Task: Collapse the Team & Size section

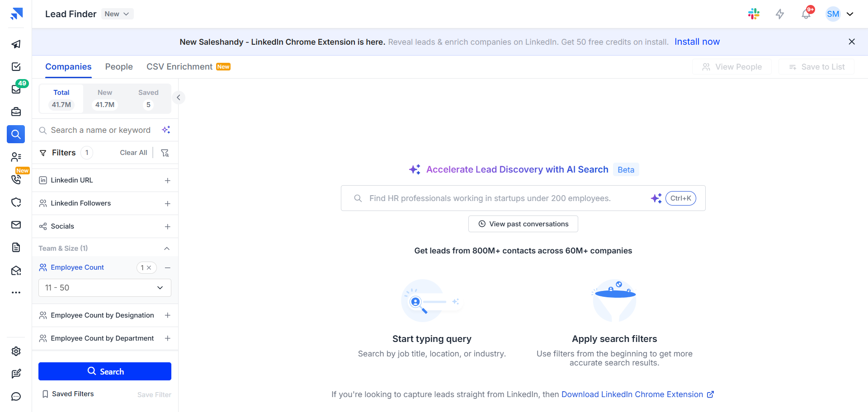Action: (167, 248)
